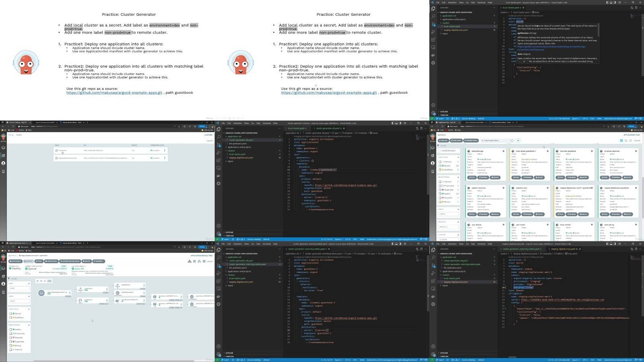The height and width of the screenshot is (362, 644).
Task: Open Run and Debug in staging-digitalocean.yaml VS Code window
Action: pos(433,273)
